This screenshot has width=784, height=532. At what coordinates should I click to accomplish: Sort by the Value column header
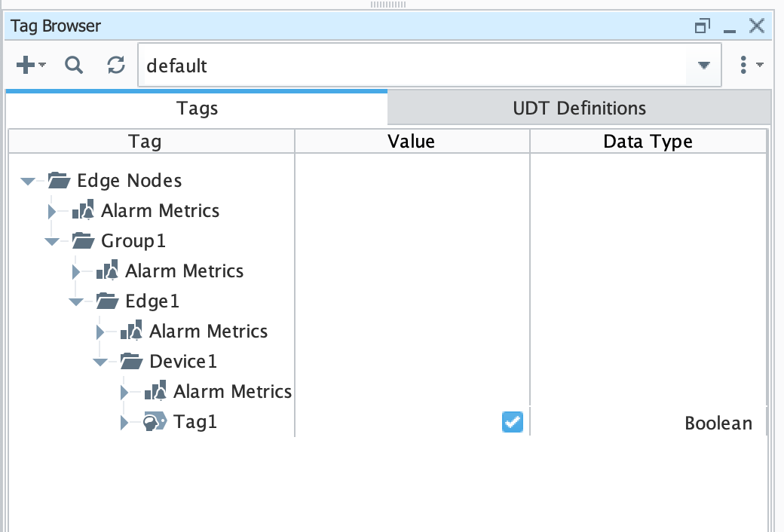(412, 141)
